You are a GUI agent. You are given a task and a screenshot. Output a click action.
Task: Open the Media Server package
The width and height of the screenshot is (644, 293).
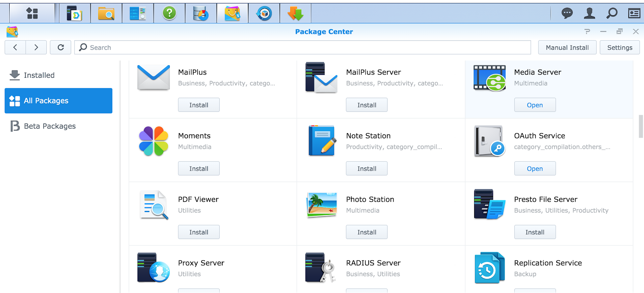coord(535,105)
